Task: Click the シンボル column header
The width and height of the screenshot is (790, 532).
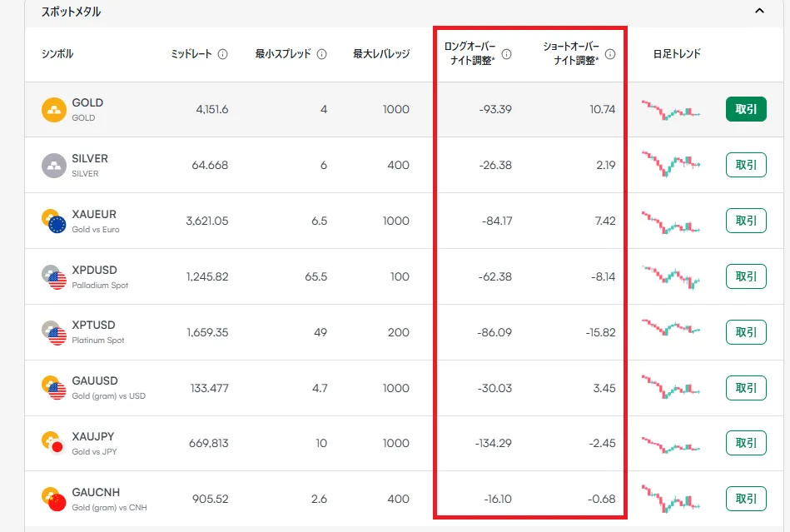Action: pyautogui.click(x=57, y=53)
